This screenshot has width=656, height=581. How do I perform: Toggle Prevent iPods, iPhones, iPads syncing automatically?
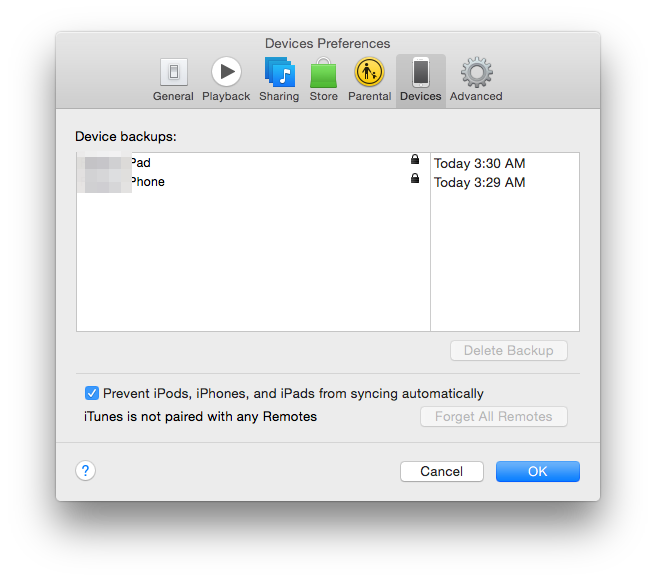click(92, 393)
